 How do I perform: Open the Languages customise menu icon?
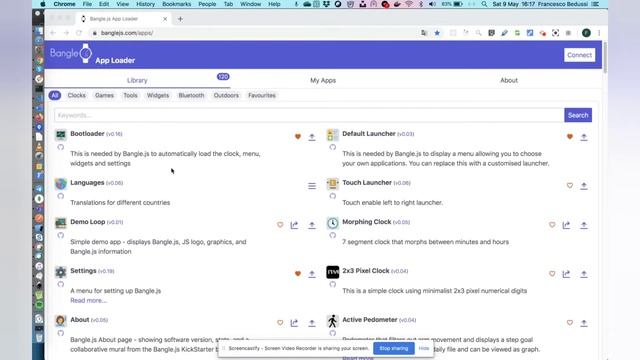tap(312, 186)
